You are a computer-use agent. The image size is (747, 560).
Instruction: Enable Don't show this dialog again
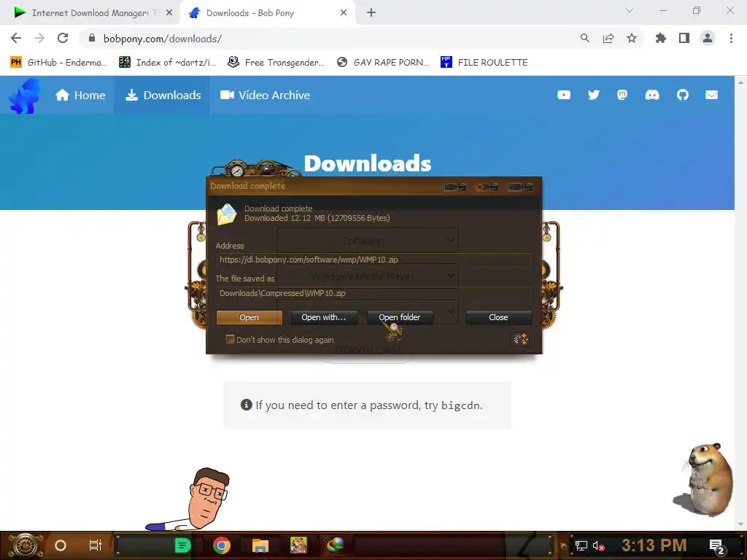coord(230,339)
